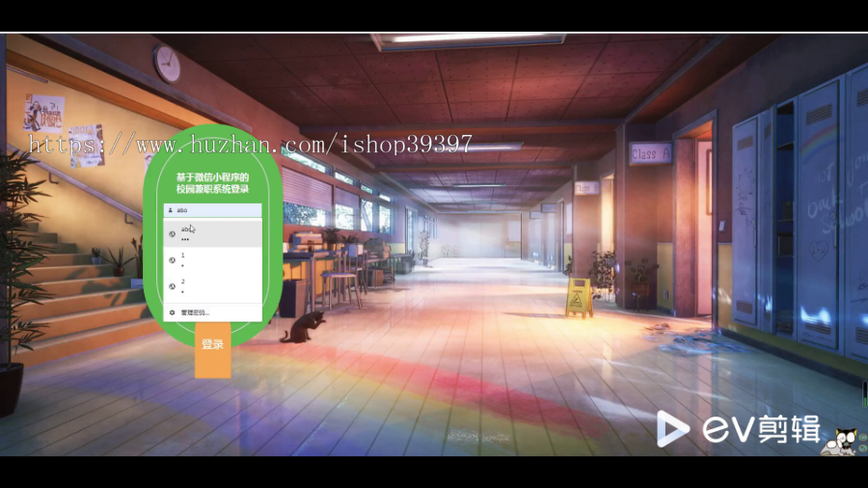Viewport: 868px width, 488px height.
Task: Choose saved account 1 from autofill list
Action: 212,260
